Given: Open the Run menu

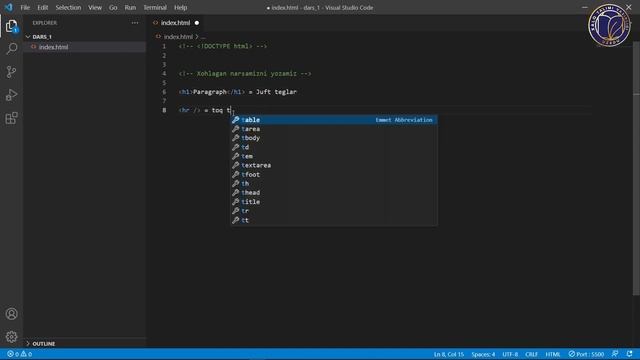Looking at the screenshot, I should coord(130,7).
